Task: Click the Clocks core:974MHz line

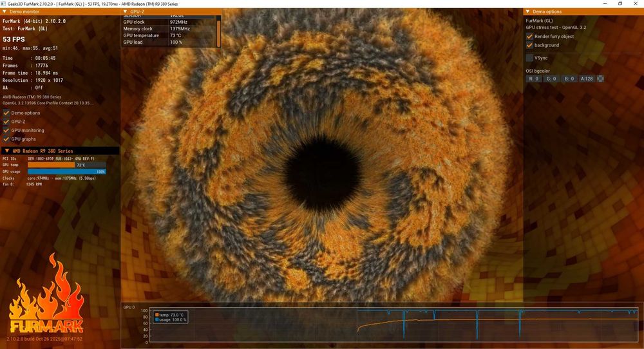Action: tap(49, 178)
